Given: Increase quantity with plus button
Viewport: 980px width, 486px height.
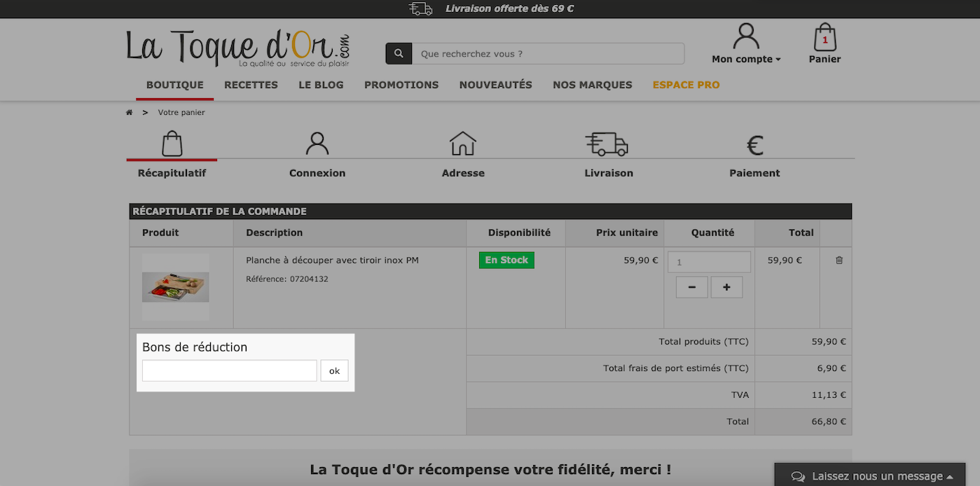Looking at the screenshot, I should click(x=726, y=287).
